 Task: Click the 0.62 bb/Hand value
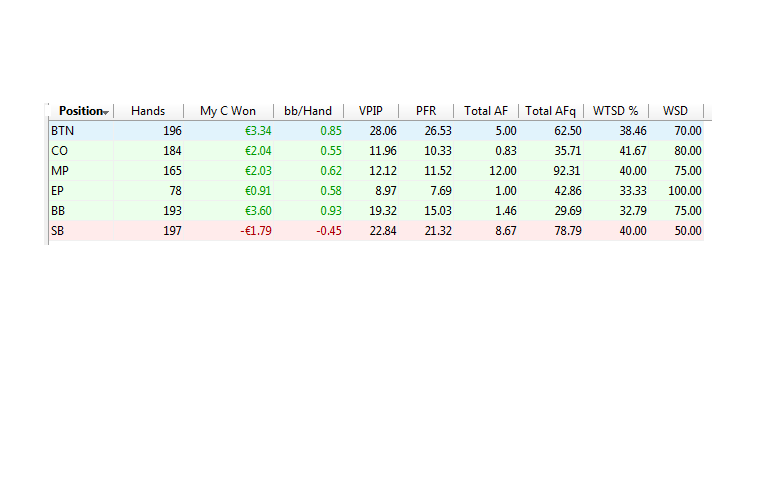tap(331, 171)
